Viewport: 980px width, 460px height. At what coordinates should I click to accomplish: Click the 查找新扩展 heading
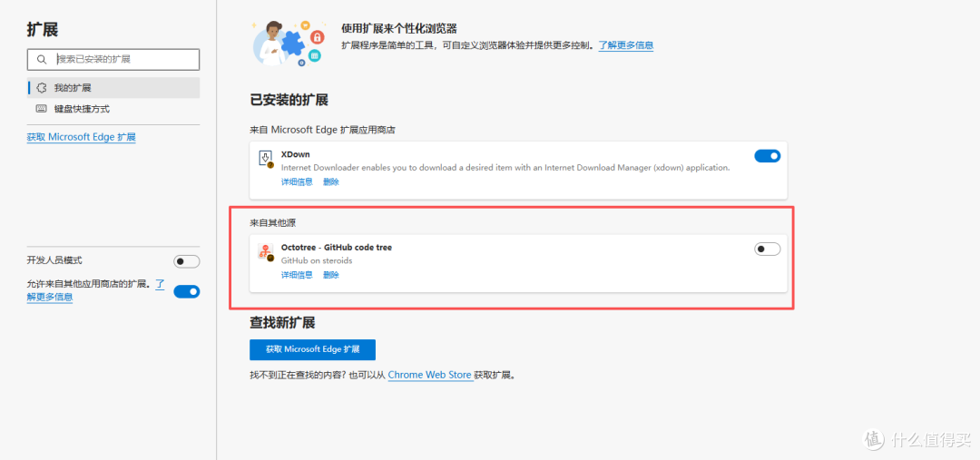pyautogui.click(x=282, y=323)
